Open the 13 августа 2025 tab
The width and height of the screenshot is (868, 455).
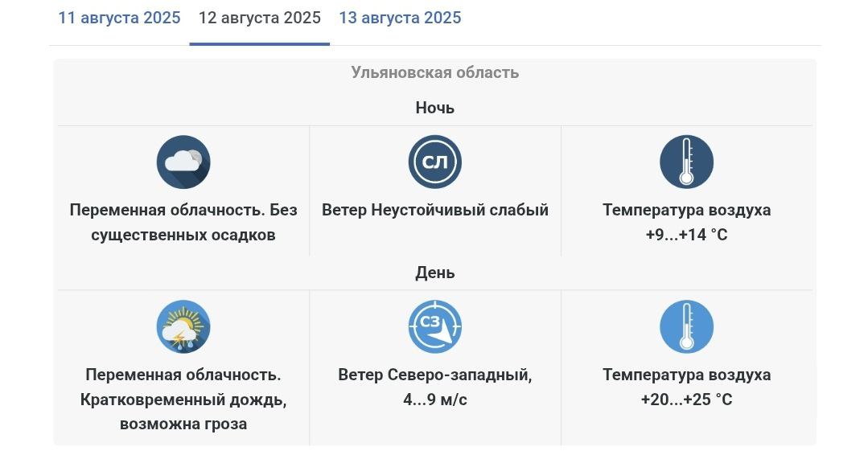(401, 18)
